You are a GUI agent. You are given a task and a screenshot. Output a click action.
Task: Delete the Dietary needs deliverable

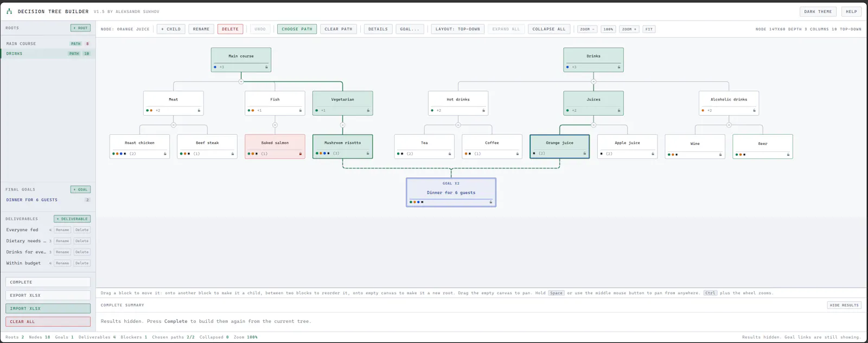click(x=82, y=241)
